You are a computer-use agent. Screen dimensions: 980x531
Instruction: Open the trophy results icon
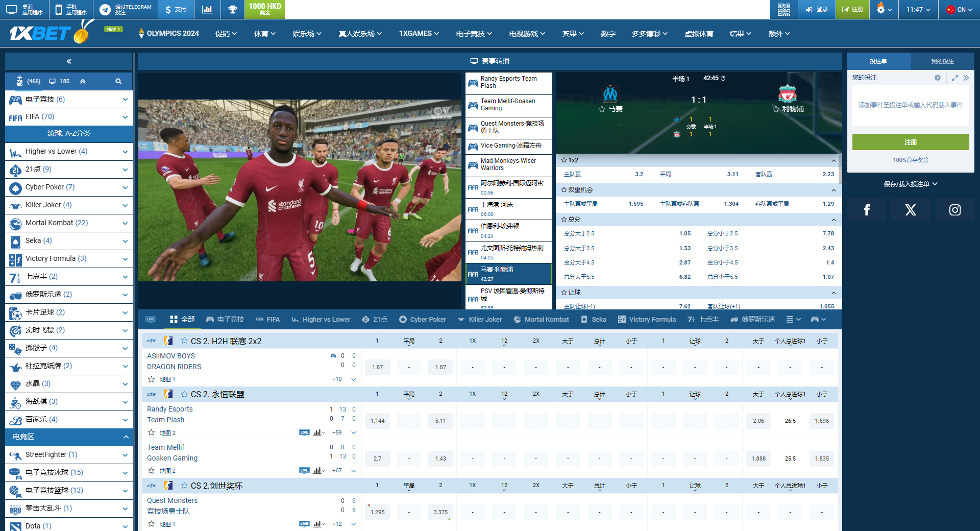click(x=232, y=9)
